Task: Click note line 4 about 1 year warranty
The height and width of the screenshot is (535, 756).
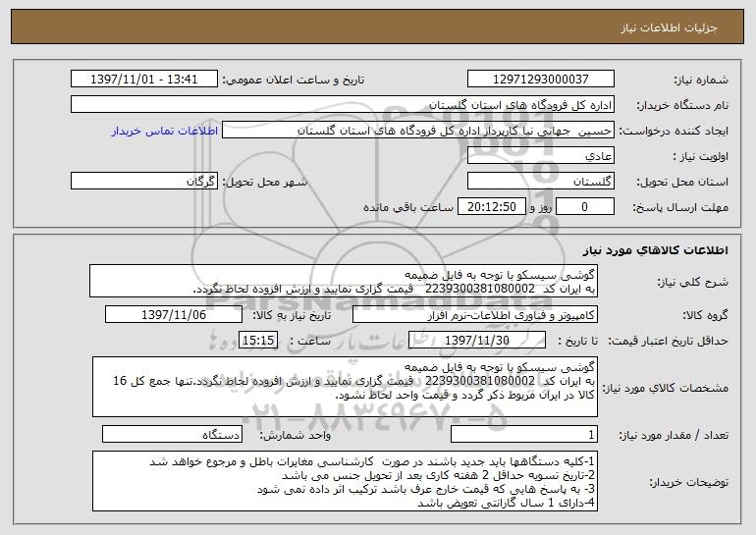Action: (507, 504)
